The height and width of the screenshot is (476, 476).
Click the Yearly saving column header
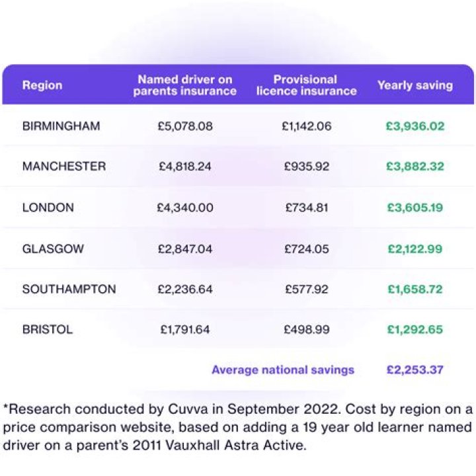[415, 85]
